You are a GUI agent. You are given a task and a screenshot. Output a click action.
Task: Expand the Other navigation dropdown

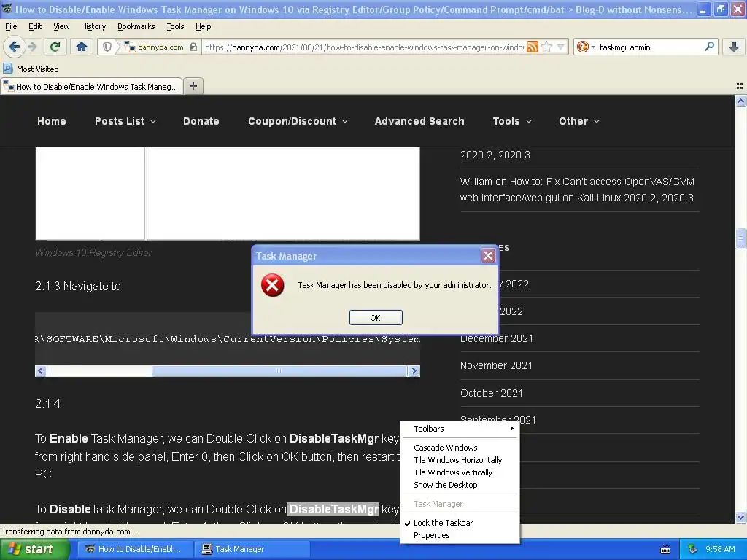[578, 121]
